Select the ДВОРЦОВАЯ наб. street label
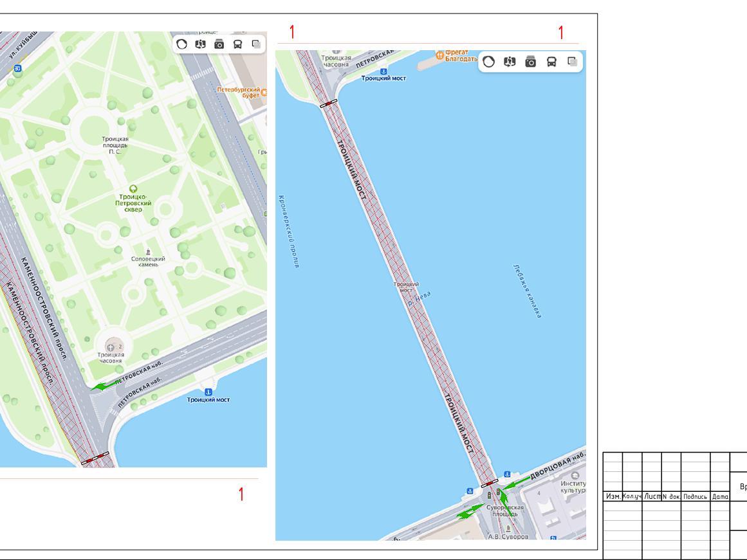This screenshot has height=560, width=747. click(x=557, y=465)
